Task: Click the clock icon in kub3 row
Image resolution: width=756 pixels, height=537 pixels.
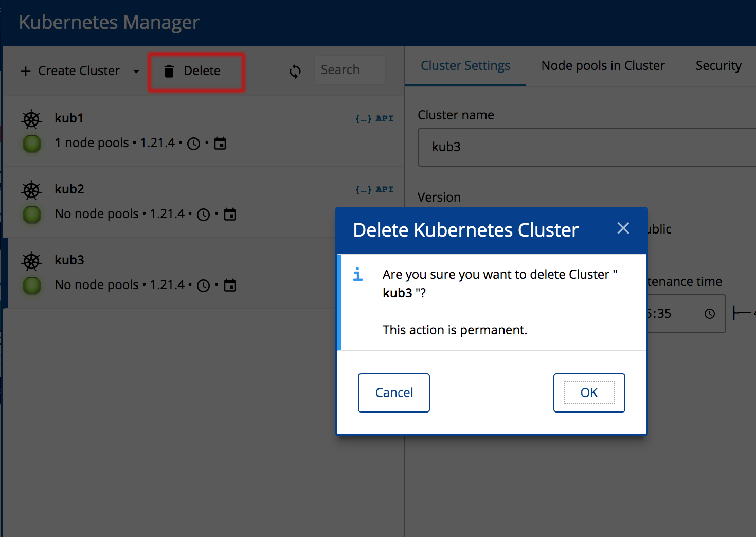Action: [x=204, y=285]
